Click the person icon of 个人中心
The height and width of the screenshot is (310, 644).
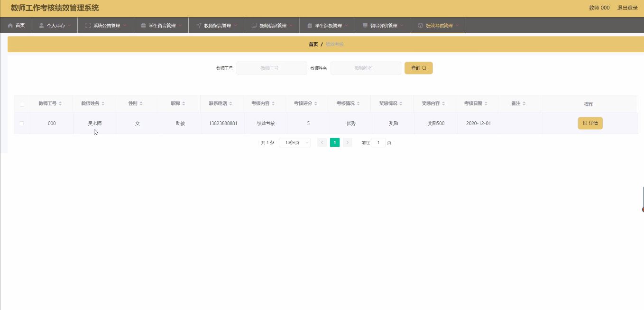[42, 26]
